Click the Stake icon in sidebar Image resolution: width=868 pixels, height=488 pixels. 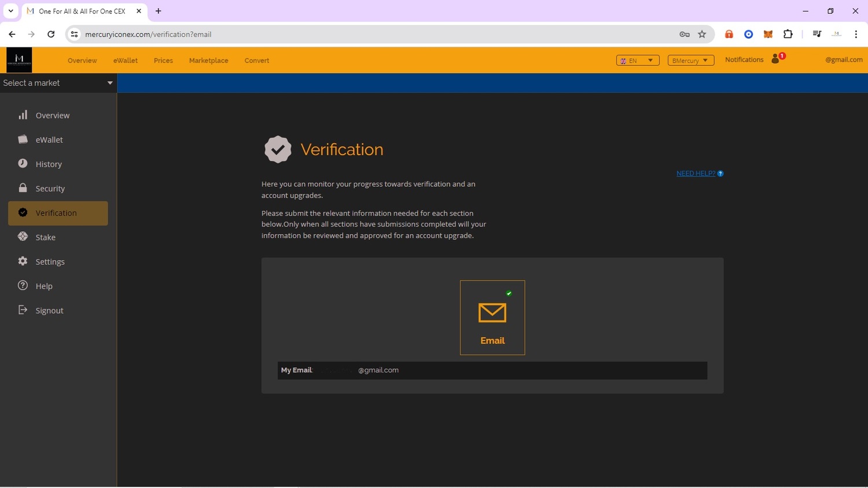coord(23,236)
